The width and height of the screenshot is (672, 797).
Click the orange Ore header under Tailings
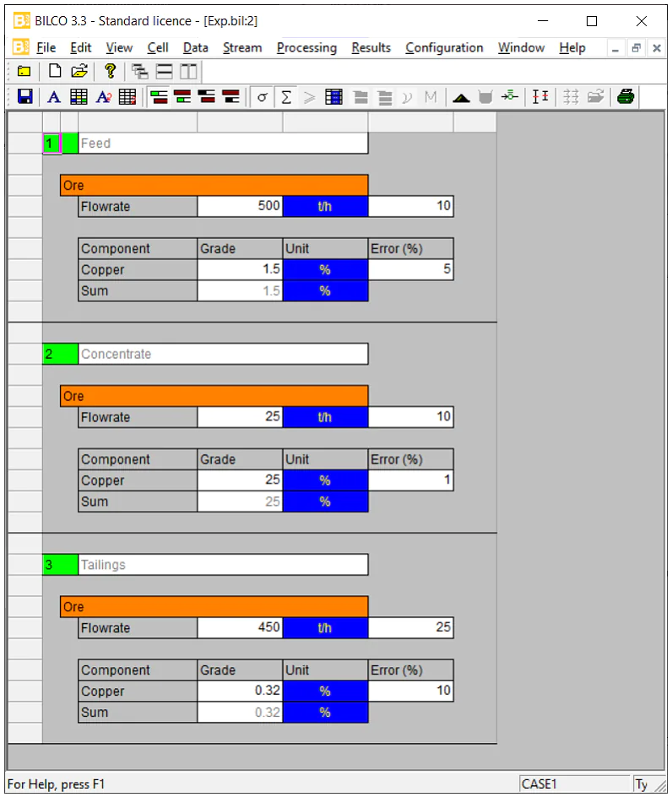point(214,607)
